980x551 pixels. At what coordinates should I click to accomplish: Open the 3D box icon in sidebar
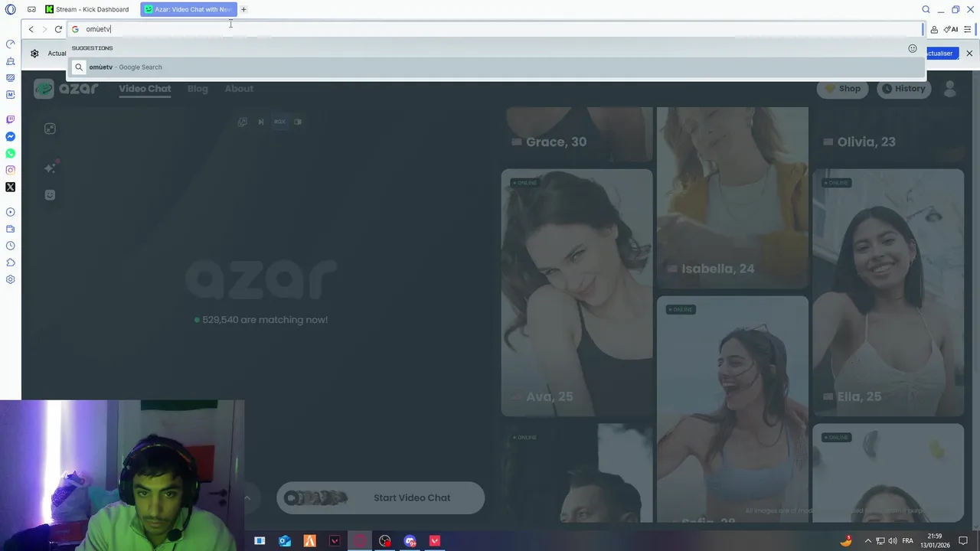(x=10, y=262)
